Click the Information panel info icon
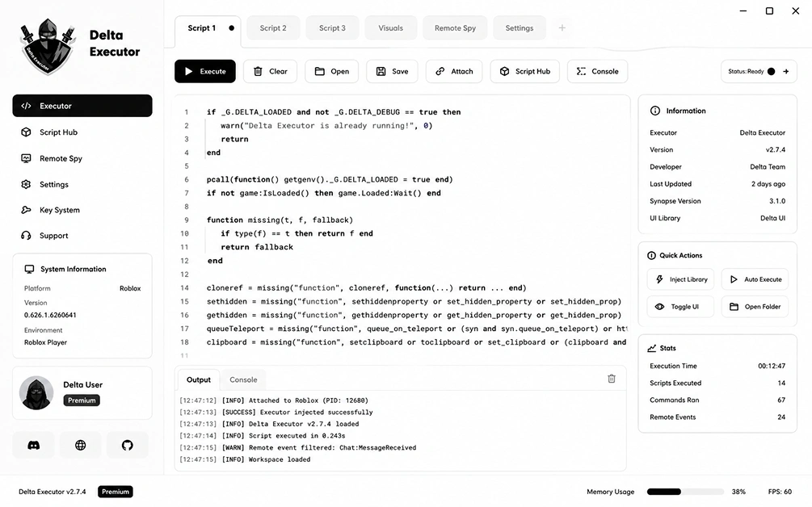812x507 pixels. pyautogui.click(x=655, y=111)
